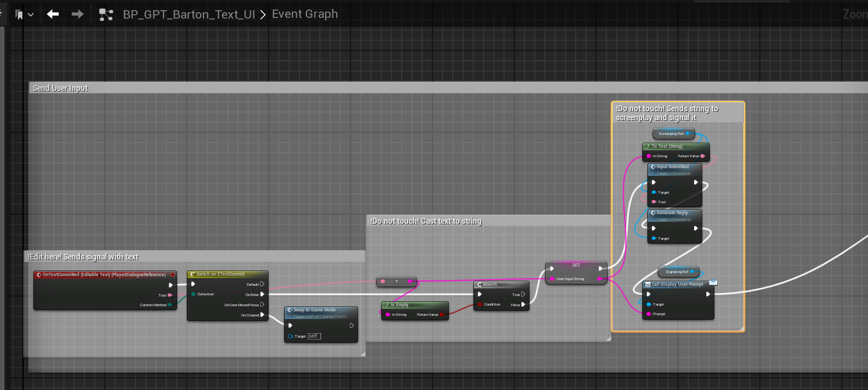Click the red delegate pin on OnTextCommitted node
This screenshot has height=390, width=868.
(x=173, y=274)
